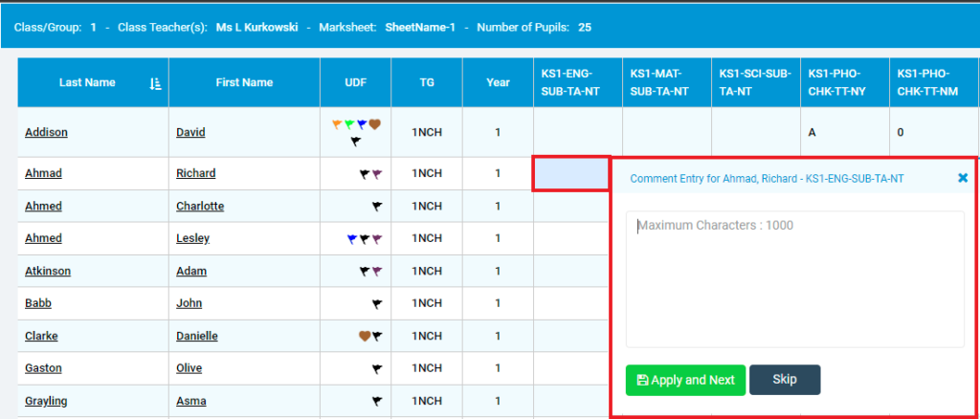
Task: Click green flag in Addison's UDF cell
Action: point(350,124)
